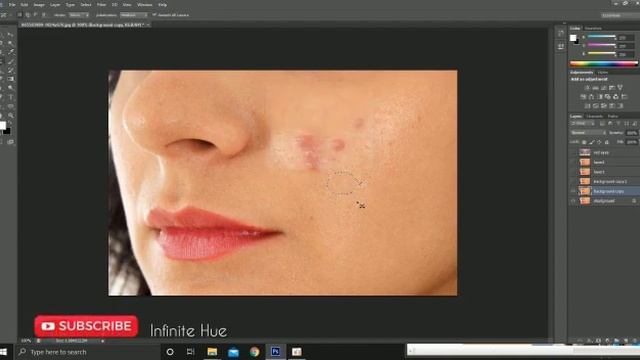Select the History Brush tool
Image resolution: width=640 pixels, height=360 pixels.
pyautogui.click(x=11, y=70)
